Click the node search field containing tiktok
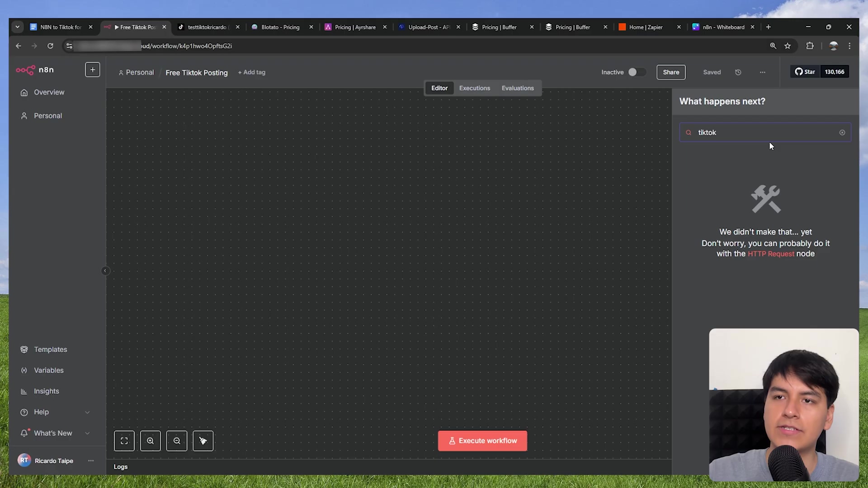868x488 pixels. coord(765,132)
